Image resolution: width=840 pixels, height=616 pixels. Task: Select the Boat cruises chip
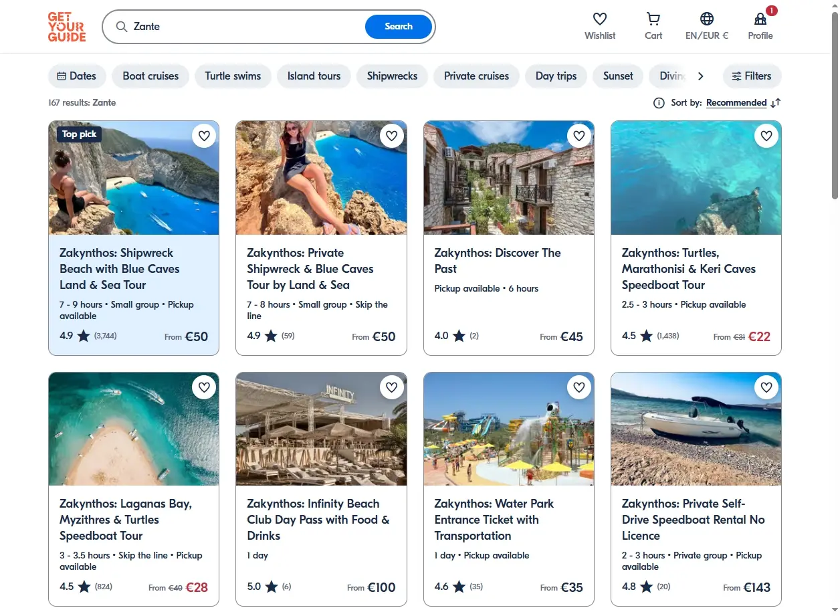[150, 76]
